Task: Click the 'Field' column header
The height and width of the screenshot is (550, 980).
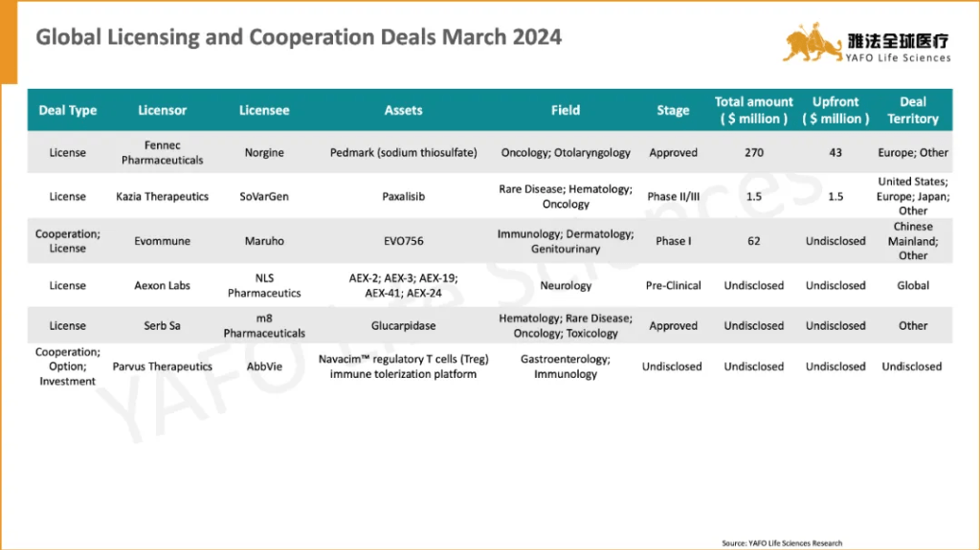Action: 566,110
